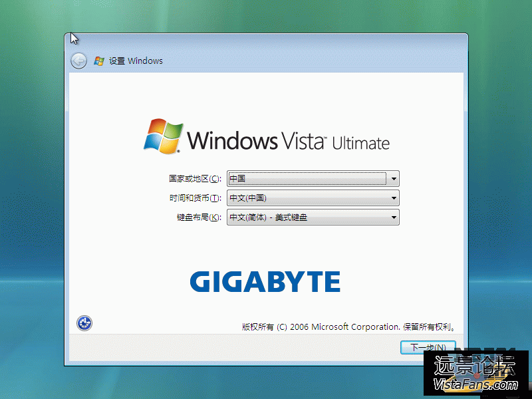The height and width of the screenshot is (399, 532).
Task: Click the blue GIGABYTE logo
Action: 265,282
